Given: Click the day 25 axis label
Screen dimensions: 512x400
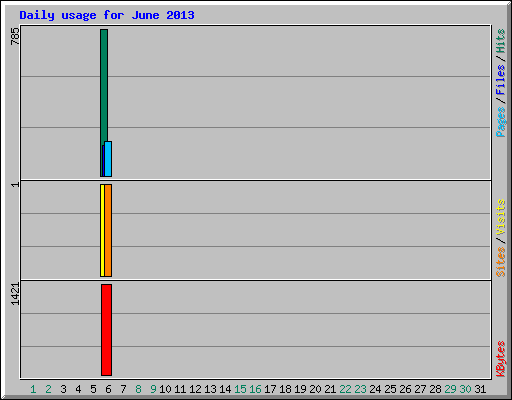Looking at the screenshot, I should pos(390,389).
